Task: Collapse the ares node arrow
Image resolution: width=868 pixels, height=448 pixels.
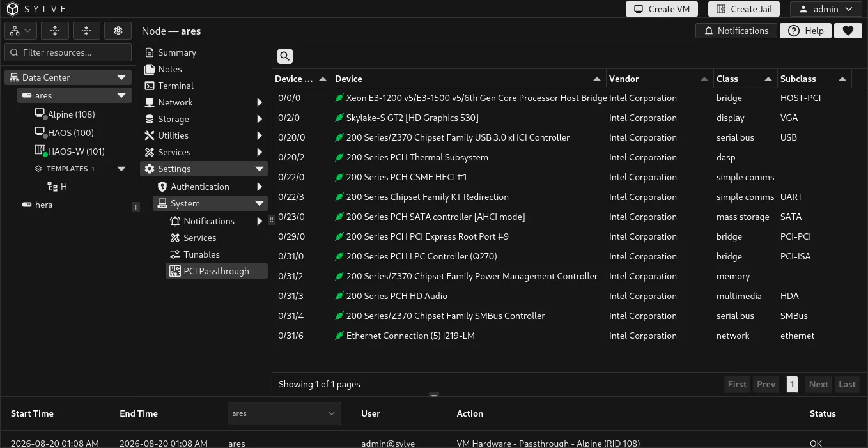Action: point(121,95)
